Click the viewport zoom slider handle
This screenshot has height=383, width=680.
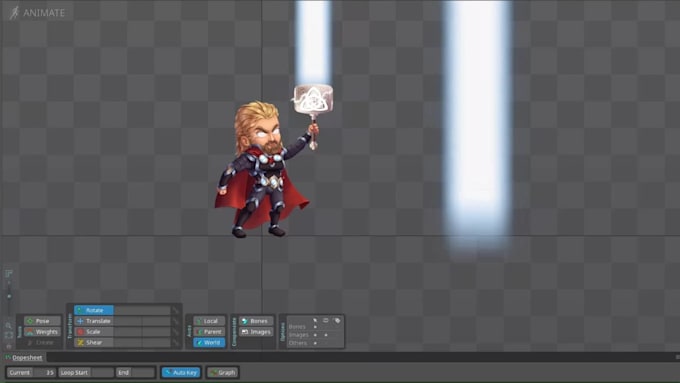[9, 296]
